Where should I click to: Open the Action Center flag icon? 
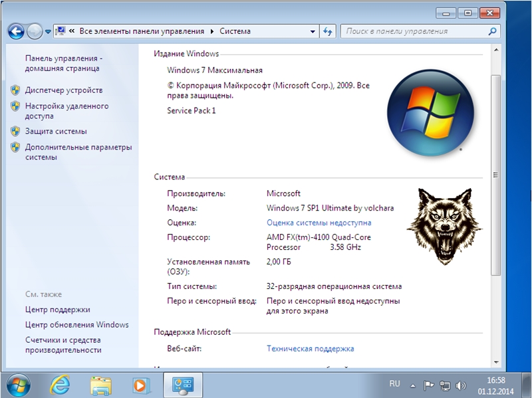[x=428, y=385]
